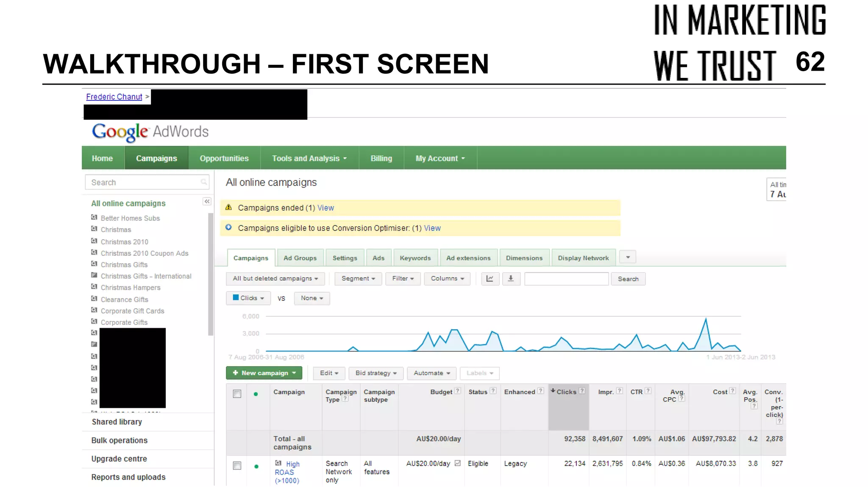Click blue info icon beside Conversion Optimiser notice
868x487 pixels.
coord(228,227)
